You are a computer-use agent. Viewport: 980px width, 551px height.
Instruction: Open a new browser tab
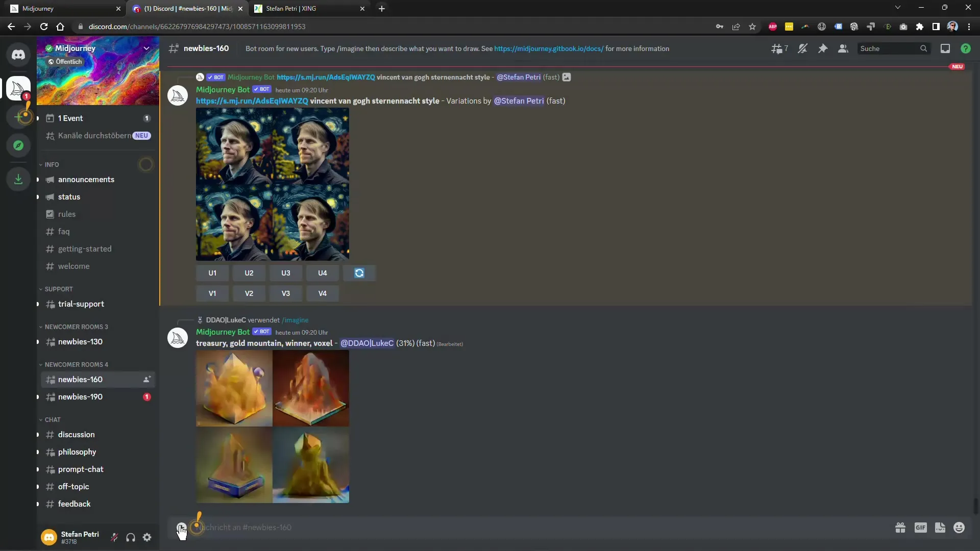382,9
